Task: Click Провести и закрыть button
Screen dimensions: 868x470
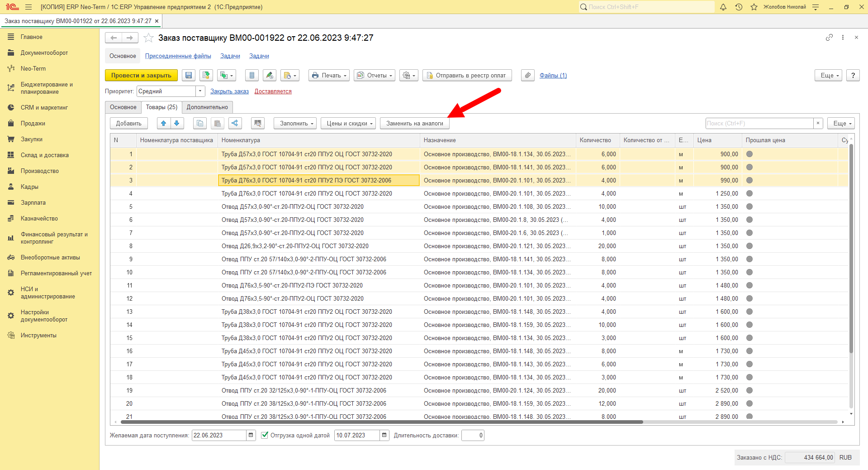Action: pyautogui.click(x=141, y=75)
